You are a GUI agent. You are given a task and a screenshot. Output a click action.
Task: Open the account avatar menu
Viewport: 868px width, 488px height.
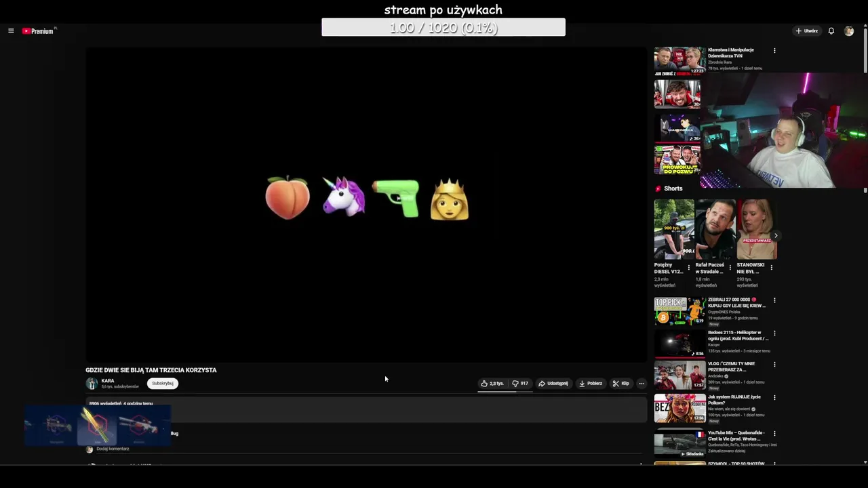pyautogui.click(x=848, y=31)
